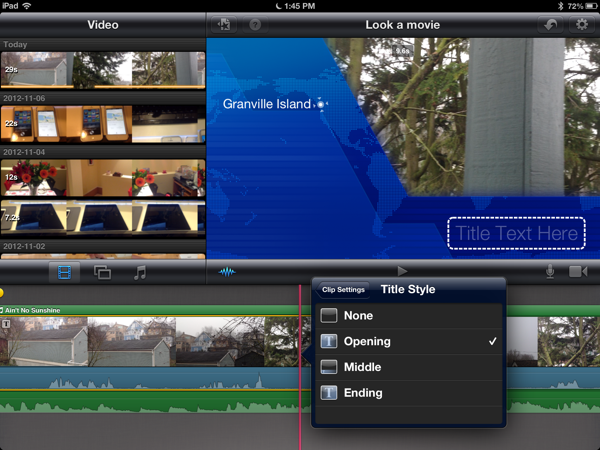Play the movie preview

[x=402, y=271]
